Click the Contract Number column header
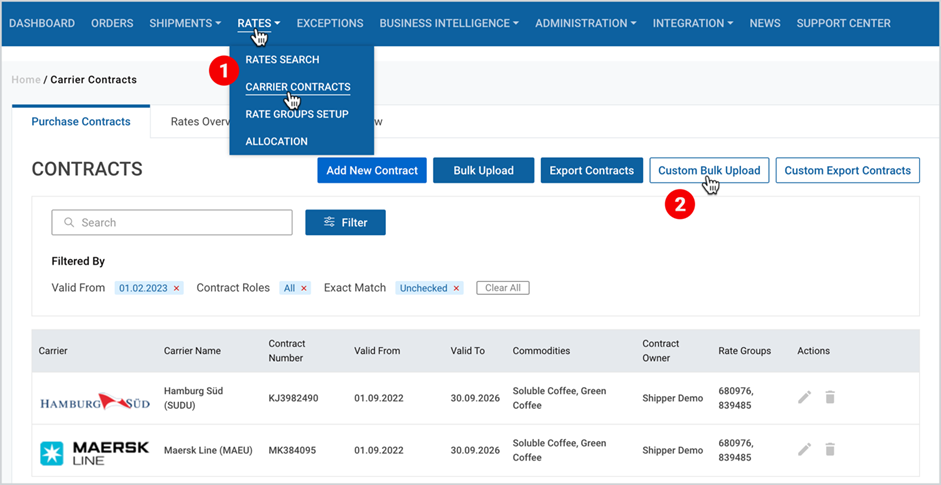This screenshot has height=485, width=941. (287, 351)
